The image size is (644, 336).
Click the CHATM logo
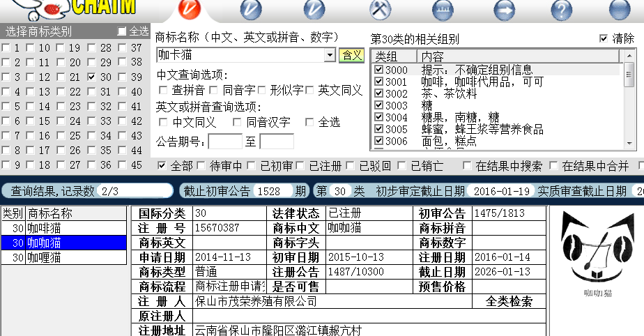coord(102,8)
